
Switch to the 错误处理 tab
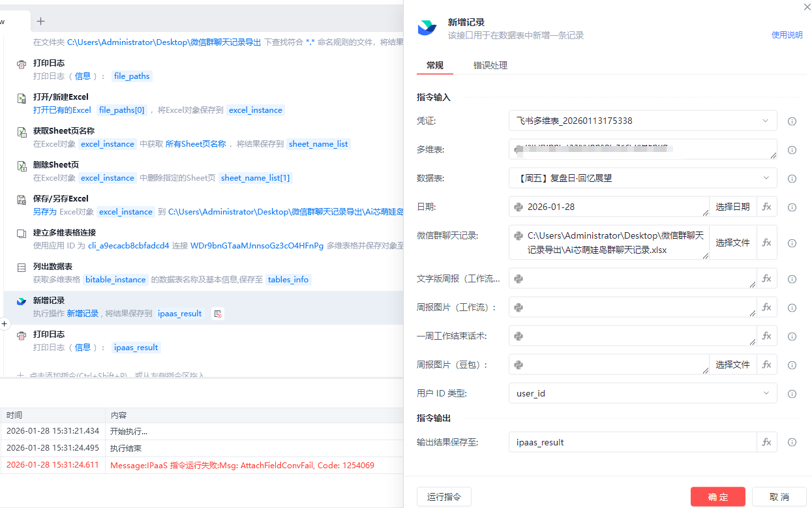(490, 65)
